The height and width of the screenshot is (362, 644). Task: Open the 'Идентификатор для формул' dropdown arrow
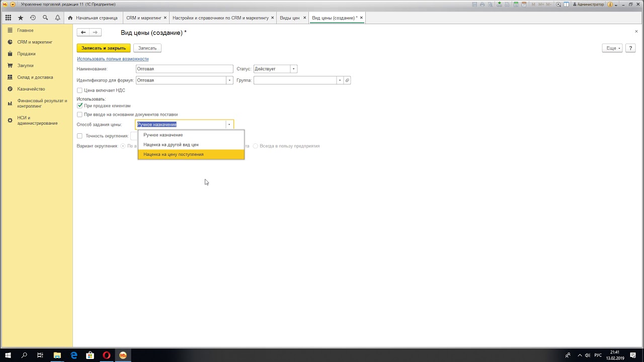click(x=230, y=80)
